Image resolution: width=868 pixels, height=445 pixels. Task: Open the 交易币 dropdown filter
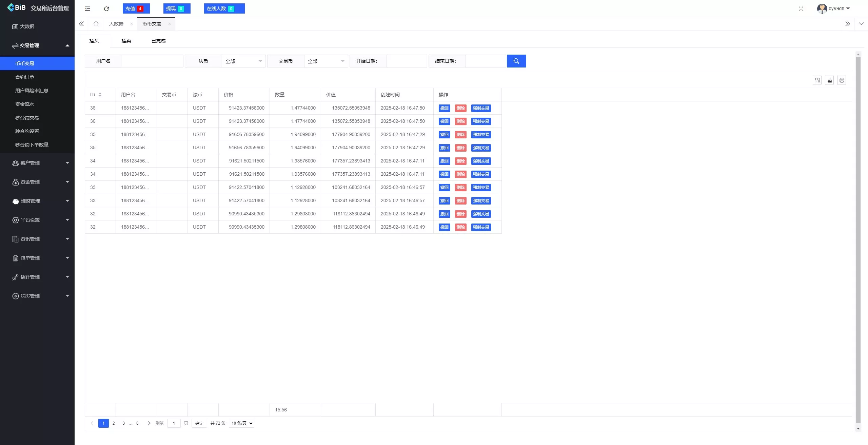pos(326,61)
